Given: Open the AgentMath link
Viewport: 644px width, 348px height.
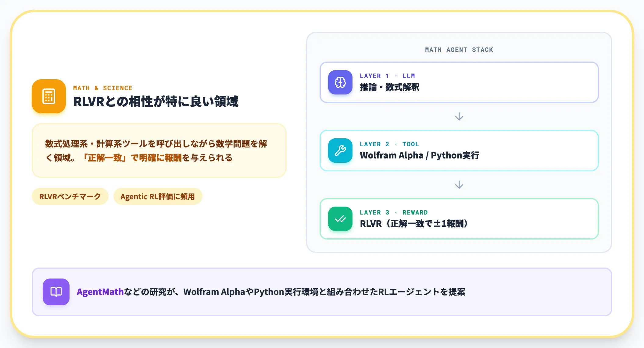Looking at the screenshot, I should click(x=100, y=292).
